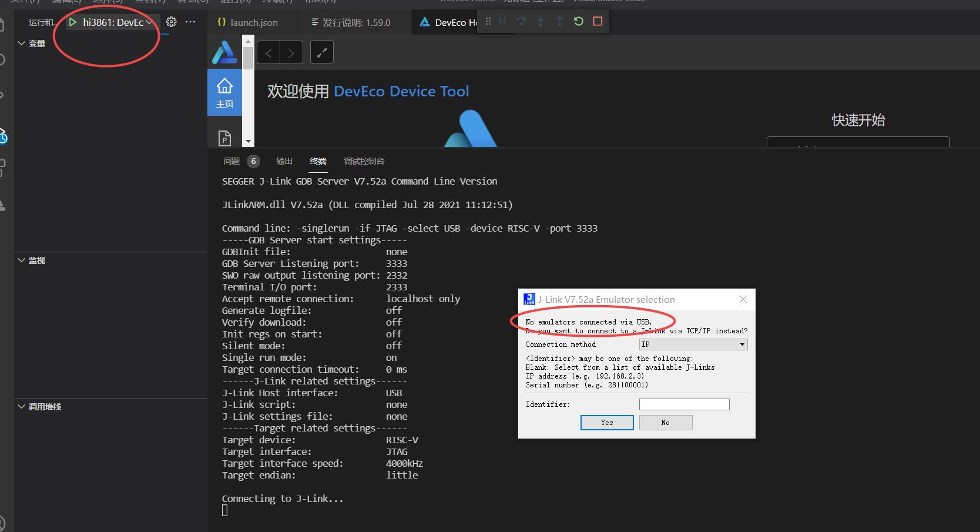Open the Connection method IP dropdown
Image resolution: width=980 pixels, height=532 pixels.
[x=693, y=344]
